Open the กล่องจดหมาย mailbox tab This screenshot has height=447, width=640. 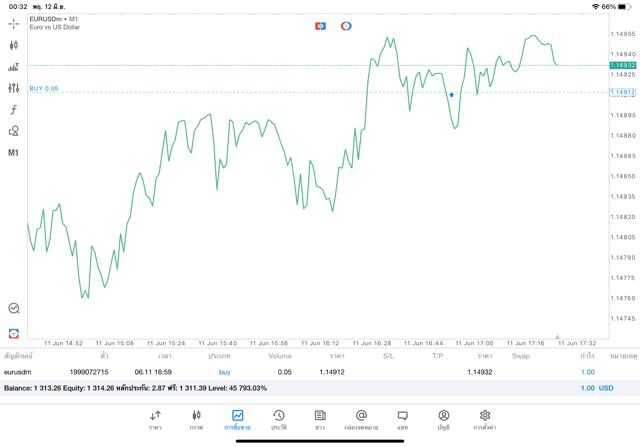[361, 420]
